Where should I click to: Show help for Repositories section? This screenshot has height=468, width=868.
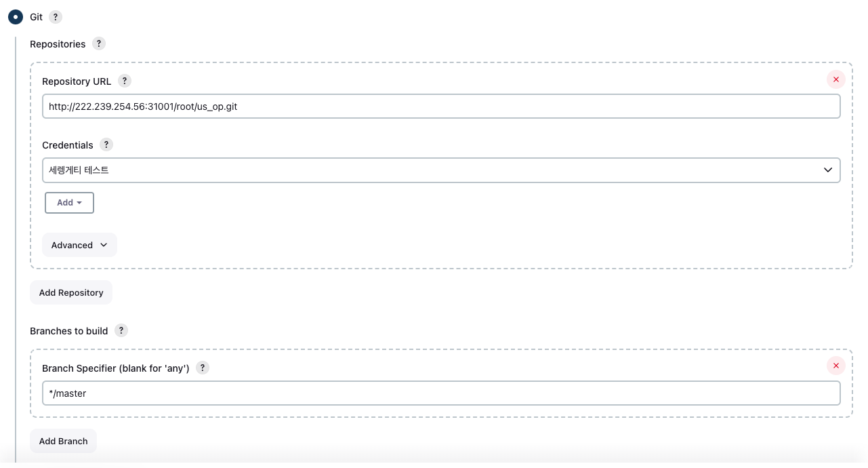[x=99, y=44]
